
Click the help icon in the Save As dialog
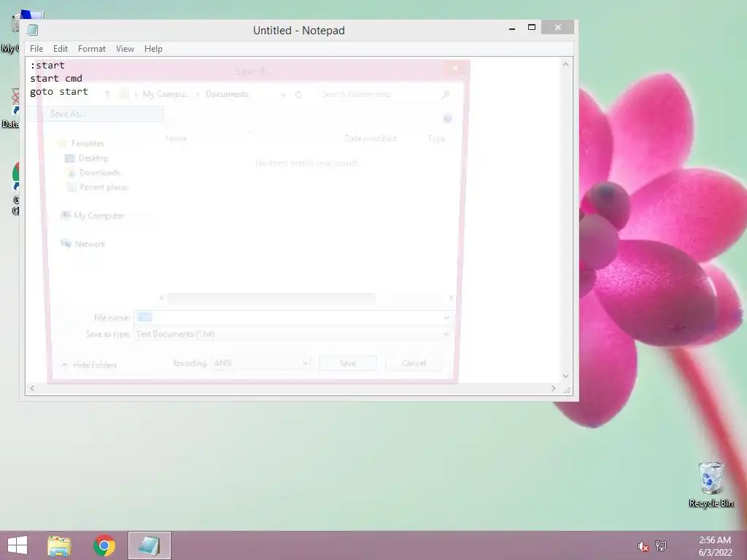pos(447,119)
